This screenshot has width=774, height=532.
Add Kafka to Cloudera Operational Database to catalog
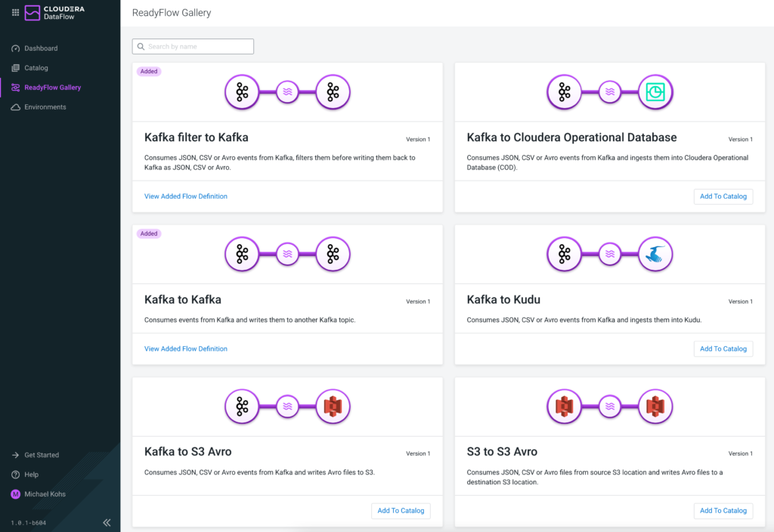pyautogui.click(x=723, y=196)
